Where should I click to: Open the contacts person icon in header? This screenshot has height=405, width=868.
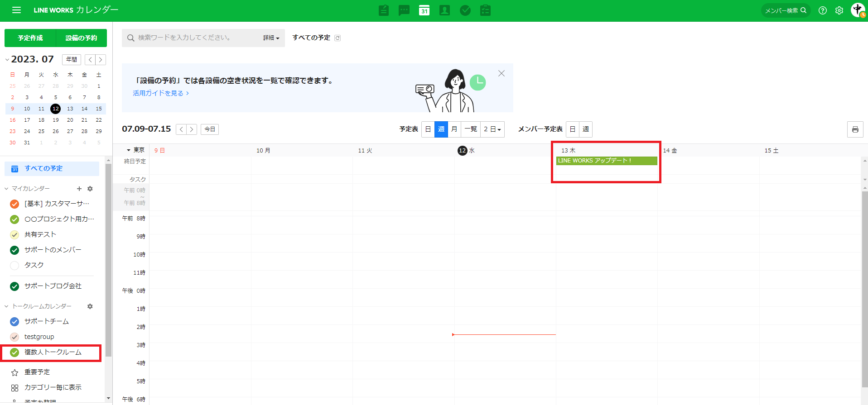coord(444,10)
